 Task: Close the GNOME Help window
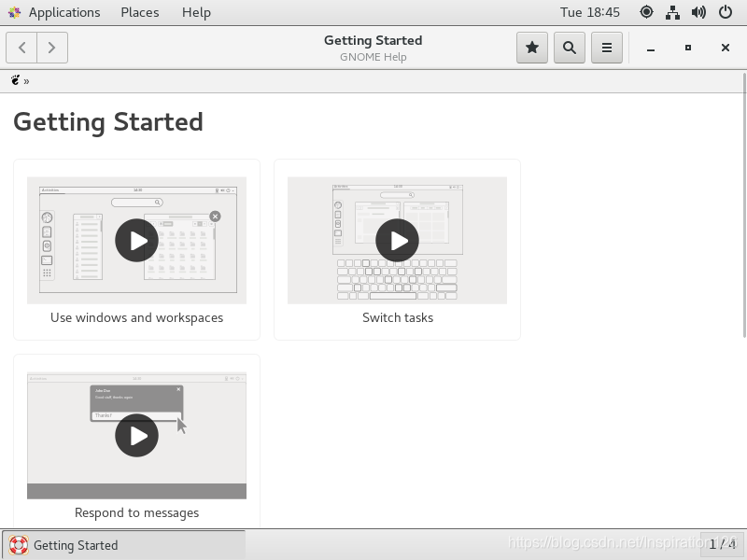coord(726,48)
